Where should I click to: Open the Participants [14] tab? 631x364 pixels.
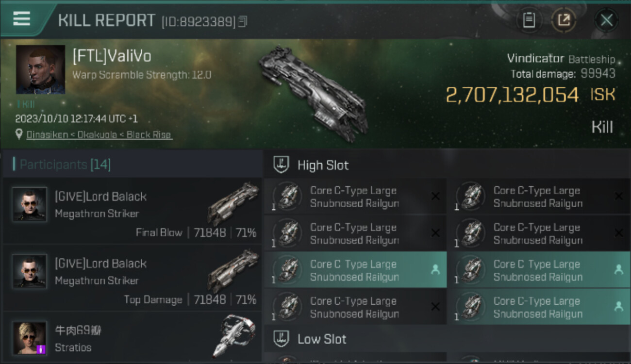(x=62, y=165)
